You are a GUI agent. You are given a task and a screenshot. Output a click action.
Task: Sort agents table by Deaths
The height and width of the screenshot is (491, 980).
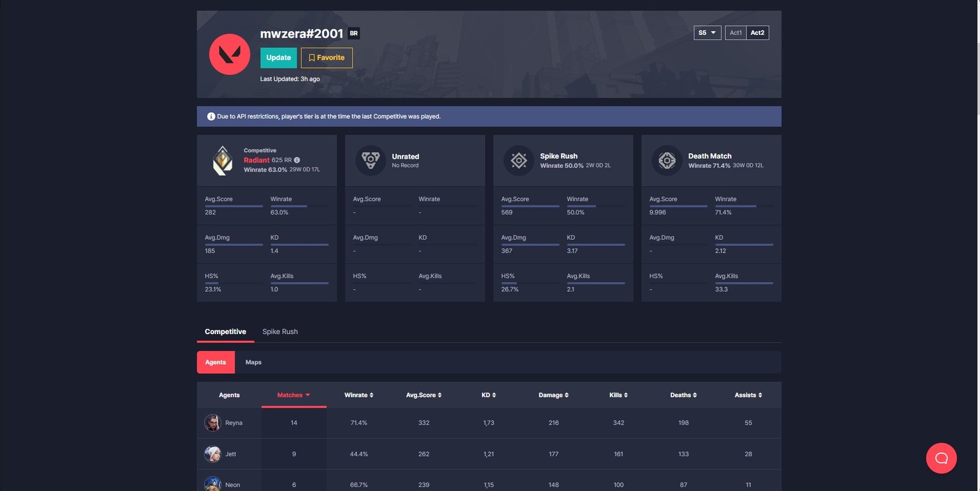coord(684,395)
